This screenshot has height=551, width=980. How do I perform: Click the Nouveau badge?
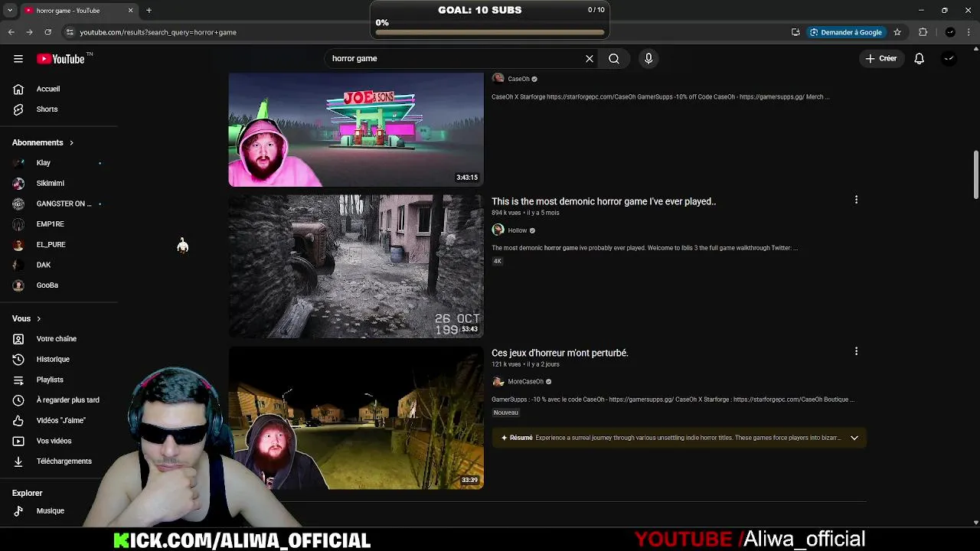click(506, 412)
